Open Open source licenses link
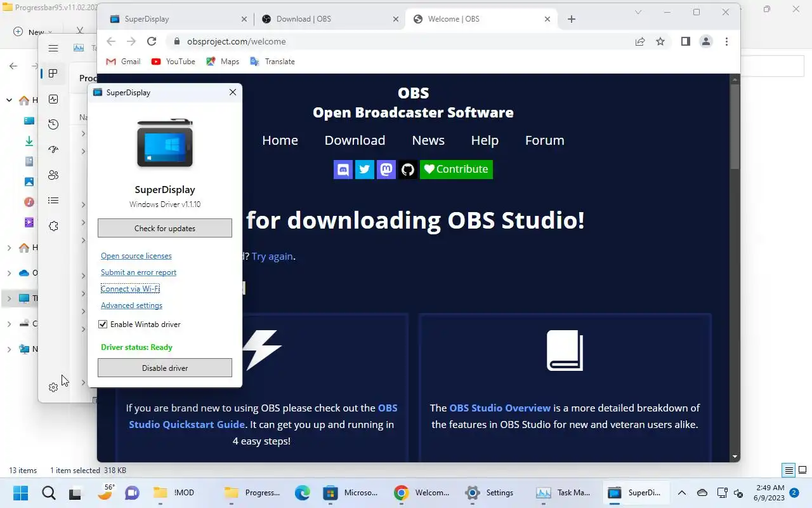812x508 pixels. click(x=136, y=256)
